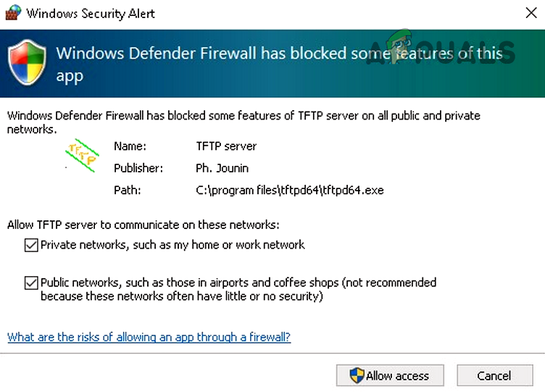Click the shield icon on Allow access
545x392 pixels.
[357, 375]
